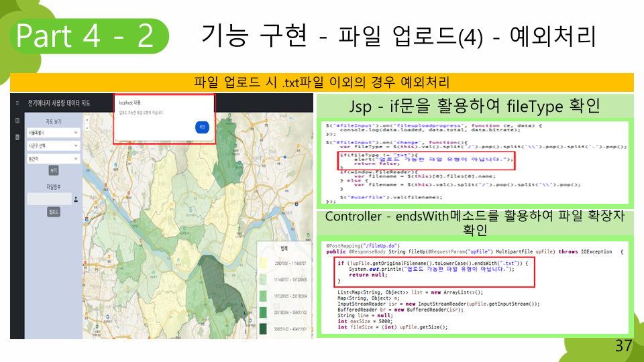Click the file upload person icon

click(76, 199)
